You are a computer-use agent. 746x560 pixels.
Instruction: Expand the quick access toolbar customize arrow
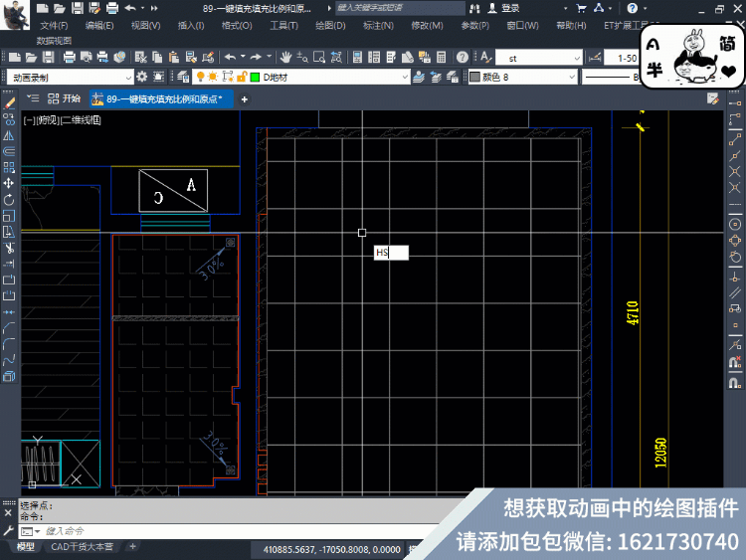click(154, 8)
